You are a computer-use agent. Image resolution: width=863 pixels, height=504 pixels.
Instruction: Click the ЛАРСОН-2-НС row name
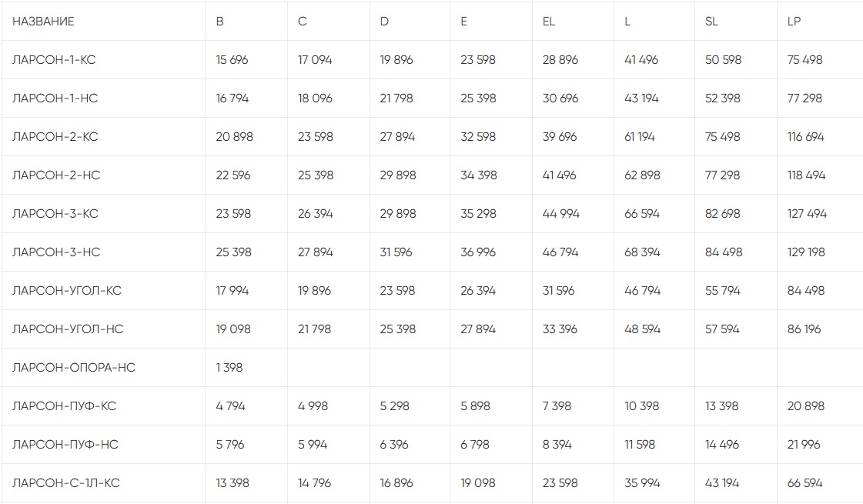coord(56,175)
